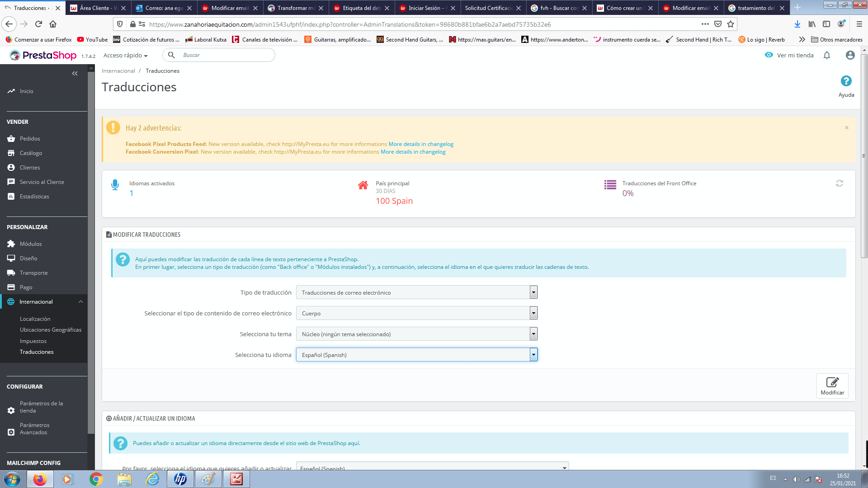Open the Windows Start menu

pyautogui.click(x=12, y=479)
